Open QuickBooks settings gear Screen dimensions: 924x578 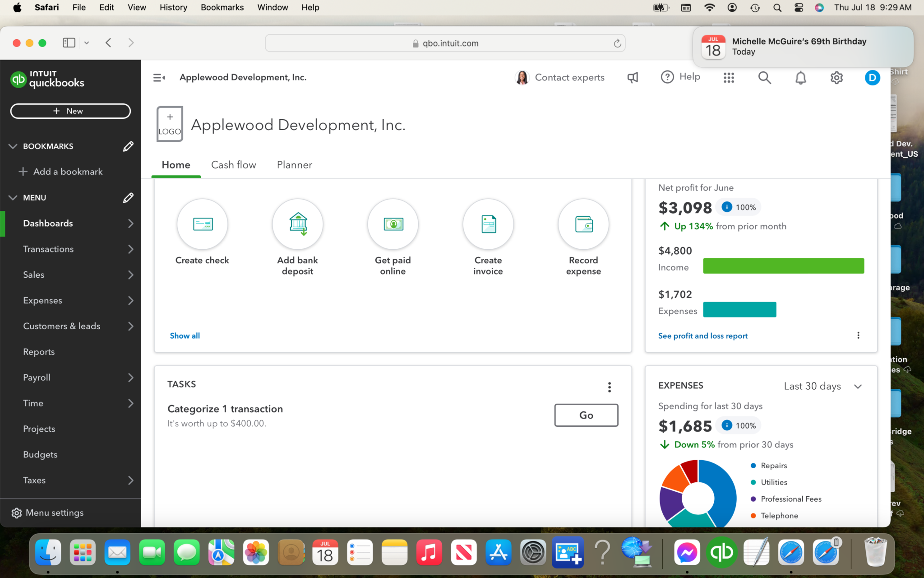(836, 77)
